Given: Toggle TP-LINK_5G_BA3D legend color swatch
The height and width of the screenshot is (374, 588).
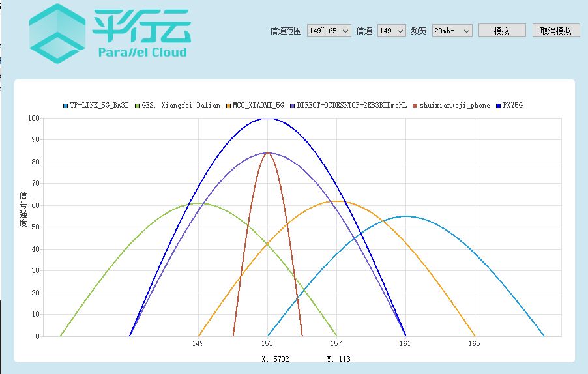Looking at the screenshot, I should tap(66, 106).
